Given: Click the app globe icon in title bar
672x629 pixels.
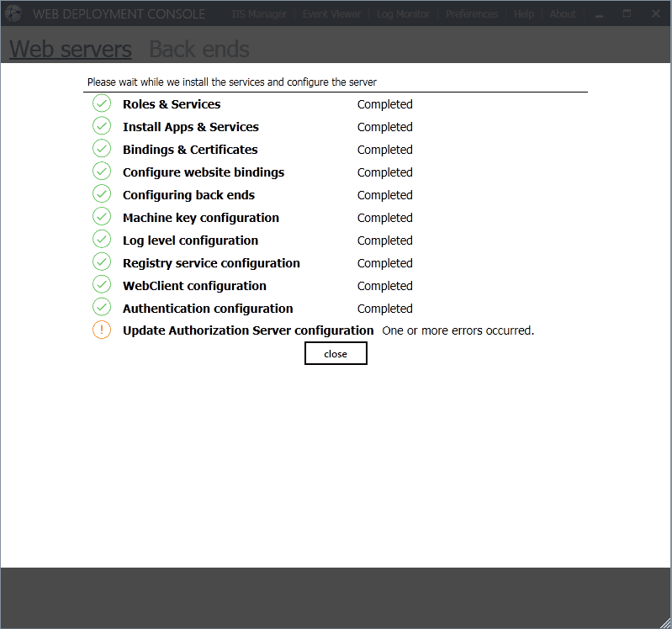Looking at the screenshot, I should (14, 13).
